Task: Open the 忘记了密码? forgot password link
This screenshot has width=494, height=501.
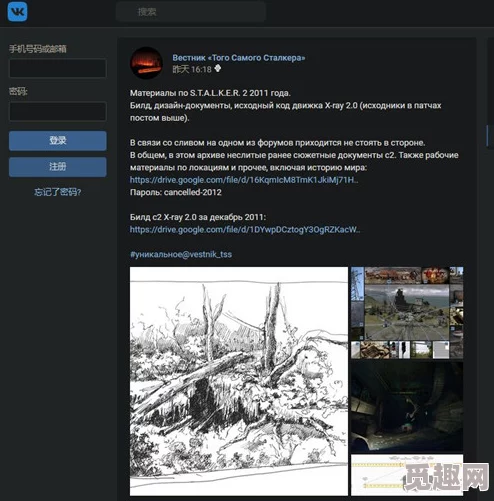Action: click(58, 192)
